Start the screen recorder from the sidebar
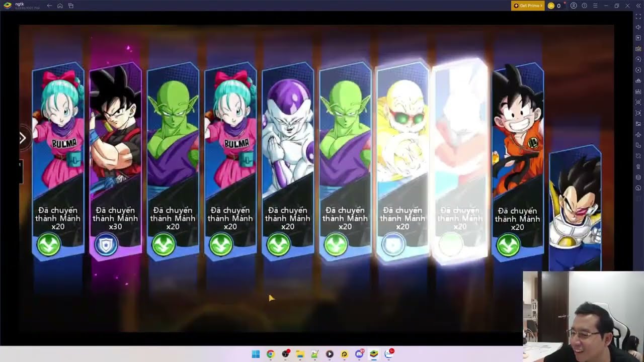644x362 pixels. (638, 113)
